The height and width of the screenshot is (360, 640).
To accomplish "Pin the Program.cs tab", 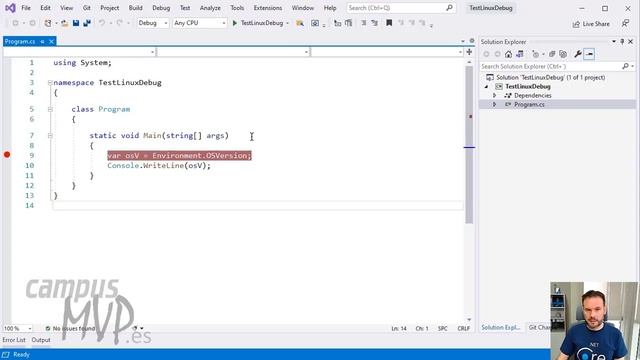I will (x=42, y=42).
